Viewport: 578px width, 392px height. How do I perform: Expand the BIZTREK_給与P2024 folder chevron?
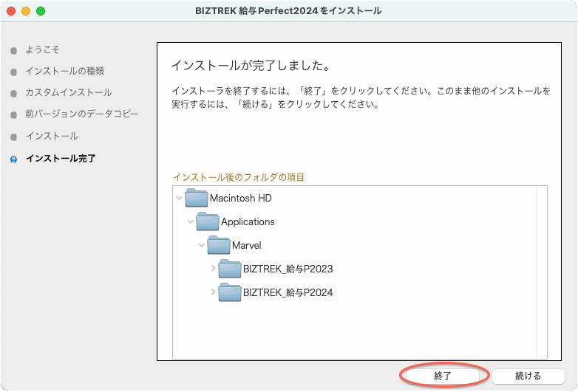213,292
